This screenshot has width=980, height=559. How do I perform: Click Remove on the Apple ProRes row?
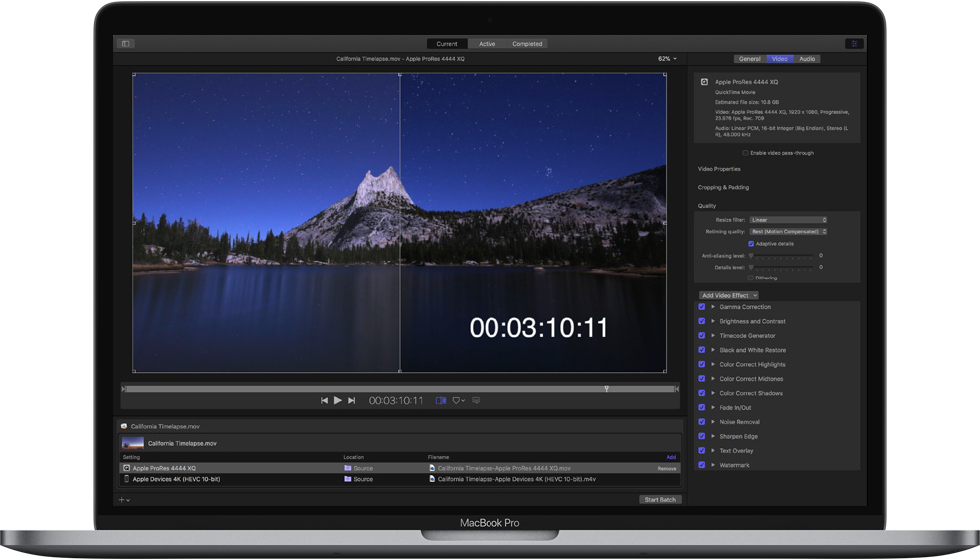click(x=666, y=468)
